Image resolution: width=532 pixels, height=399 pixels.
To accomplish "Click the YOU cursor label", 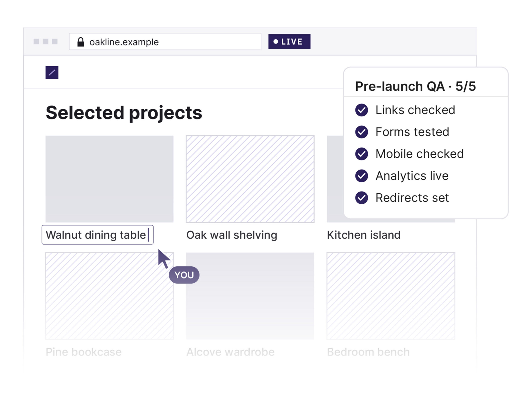I will click(x=184, y=275).
